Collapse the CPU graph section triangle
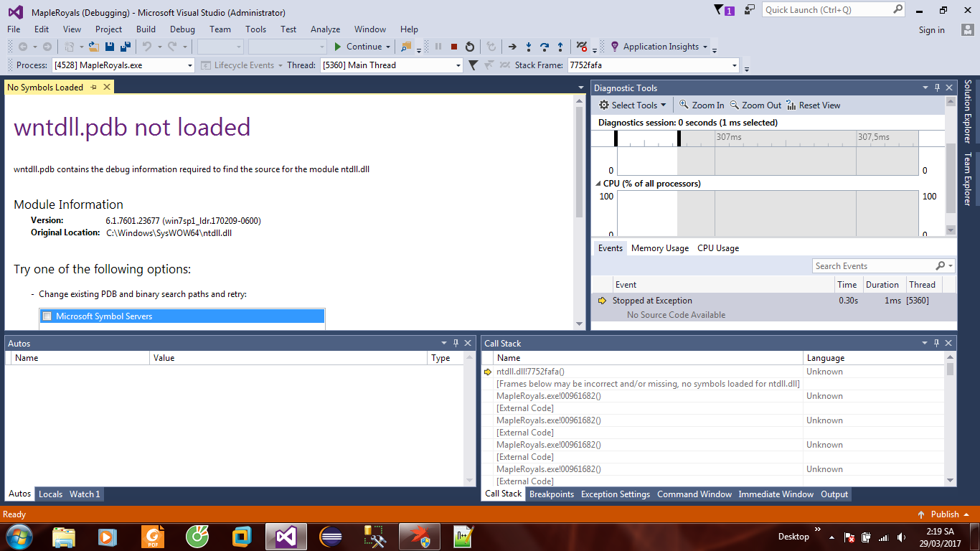980x551 pixels. click(598, 184)
